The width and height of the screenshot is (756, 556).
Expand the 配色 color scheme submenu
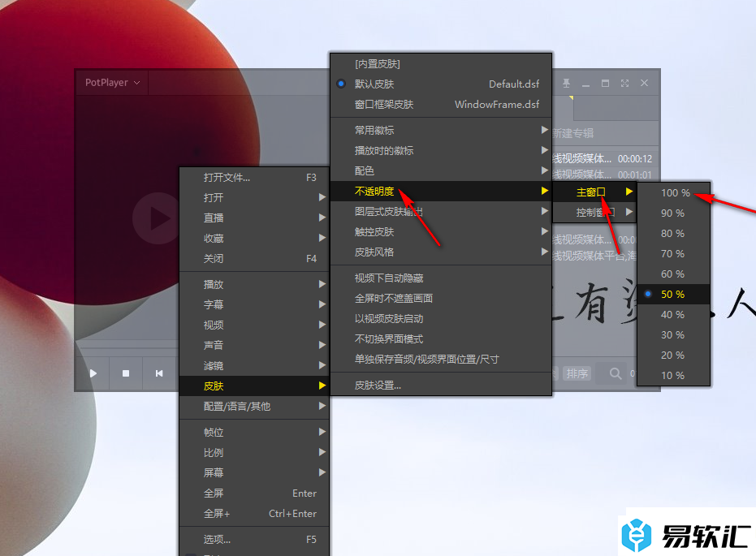(441, 170)
